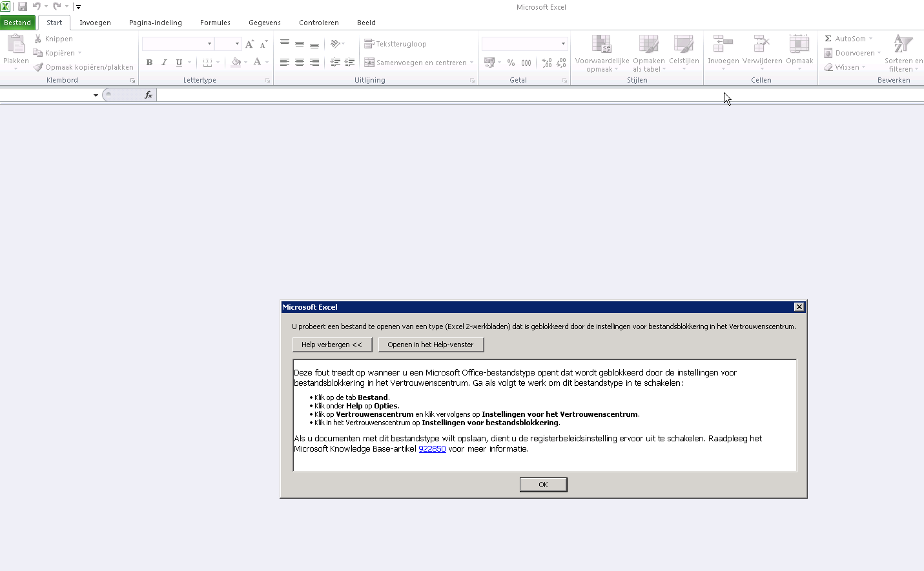Viewport: 924px width, 571px height.
Task: Open Voorwaardelijke opmaak
Action: pyautogui.click(x=602, y=54)
